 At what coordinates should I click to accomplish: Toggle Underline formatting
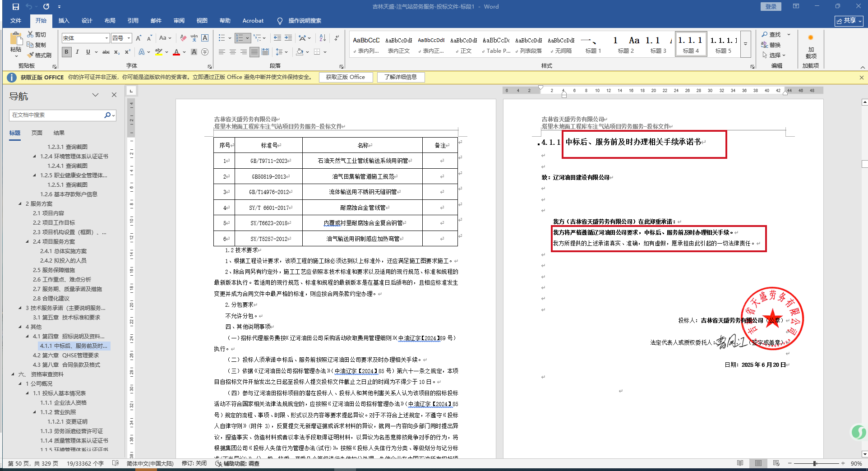click(88, 52)
